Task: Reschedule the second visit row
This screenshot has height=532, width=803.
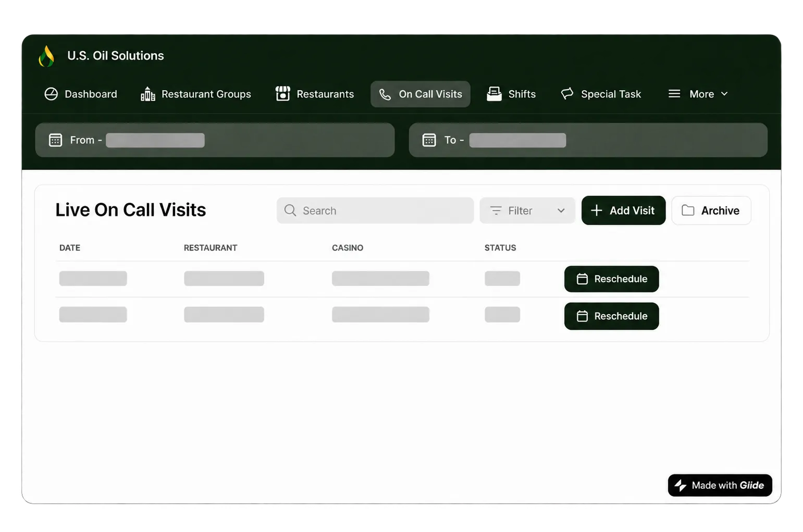Action: 612,316
